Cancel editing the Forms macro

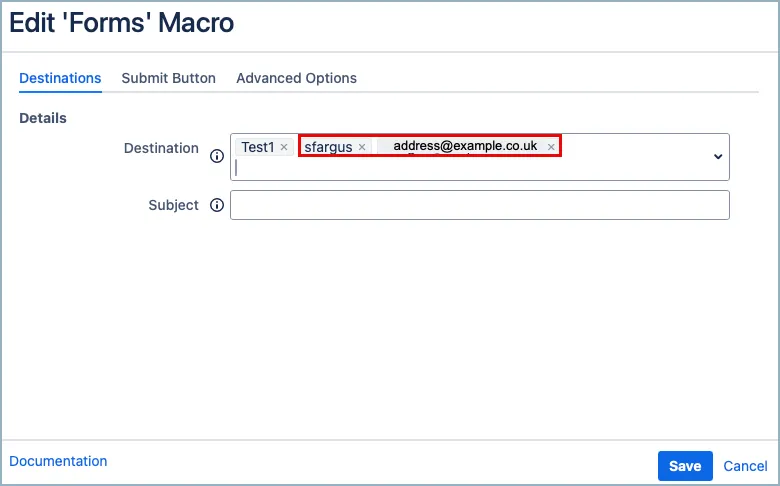tap(745, 466)
